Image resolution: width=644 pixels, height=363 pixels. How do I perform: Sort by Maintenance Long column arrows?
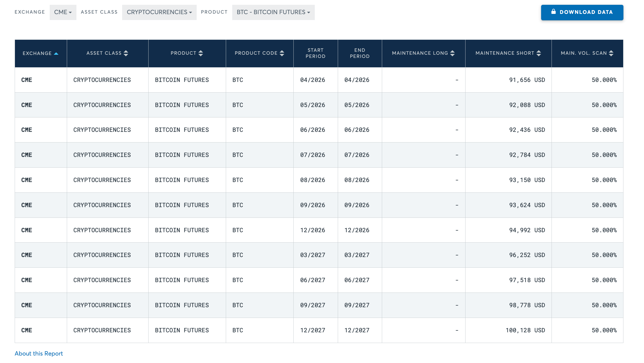(452, 53)
